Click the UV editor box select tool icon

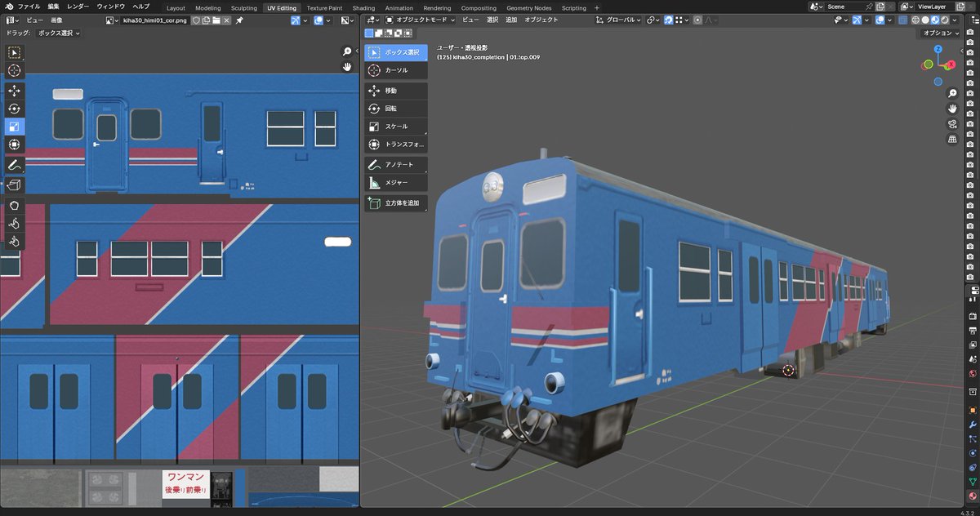pos(15,52)
